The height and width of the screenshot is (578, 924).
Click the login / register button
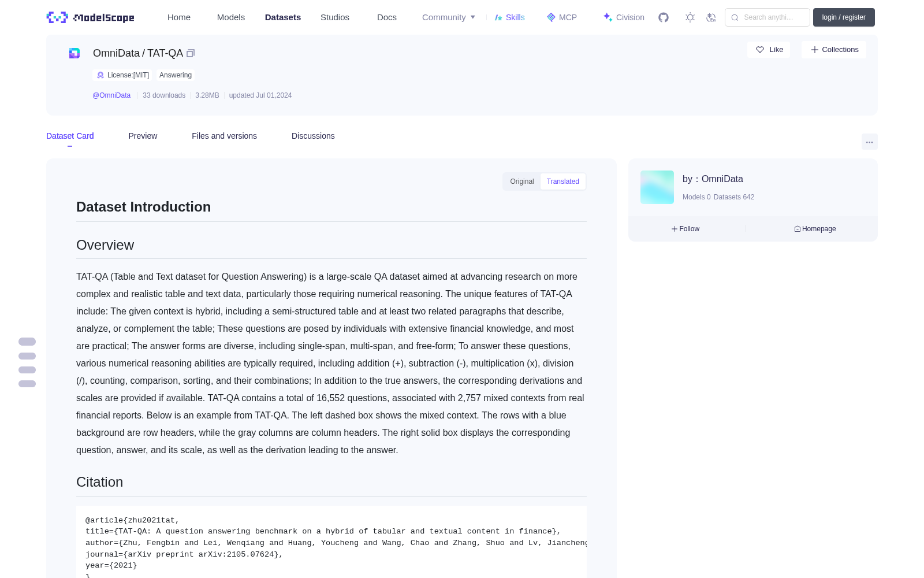pos(844,17)
